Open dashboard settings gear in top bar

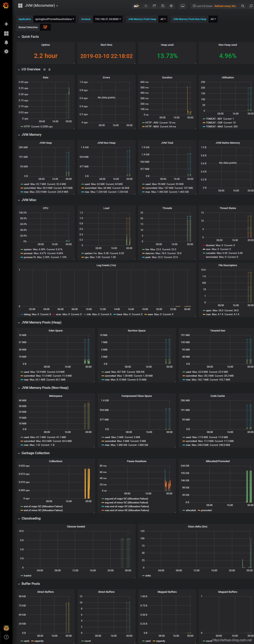[x=171, y=6]
